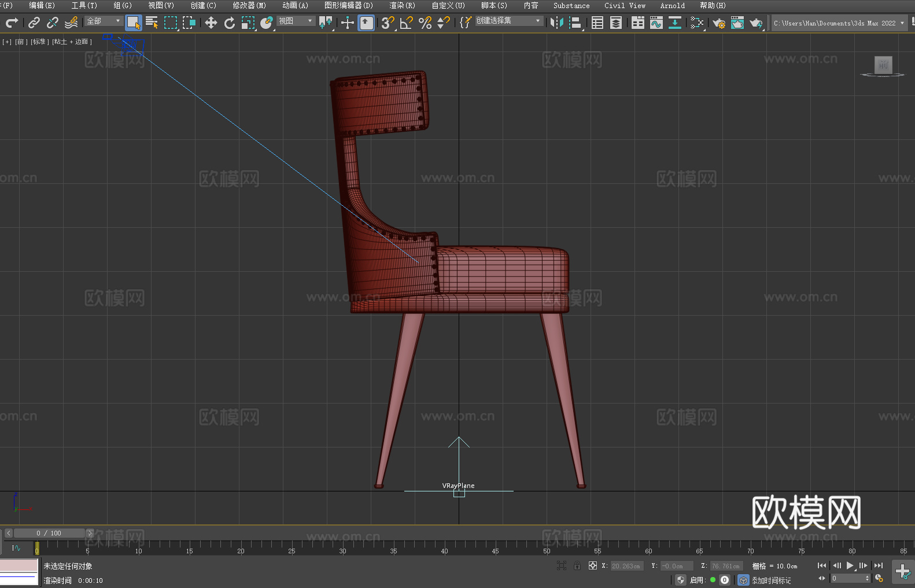Click the [粘土 + 边面] viewport label
Image resolution: width=915 pixels, height=588 pixels.
(72, 42)
